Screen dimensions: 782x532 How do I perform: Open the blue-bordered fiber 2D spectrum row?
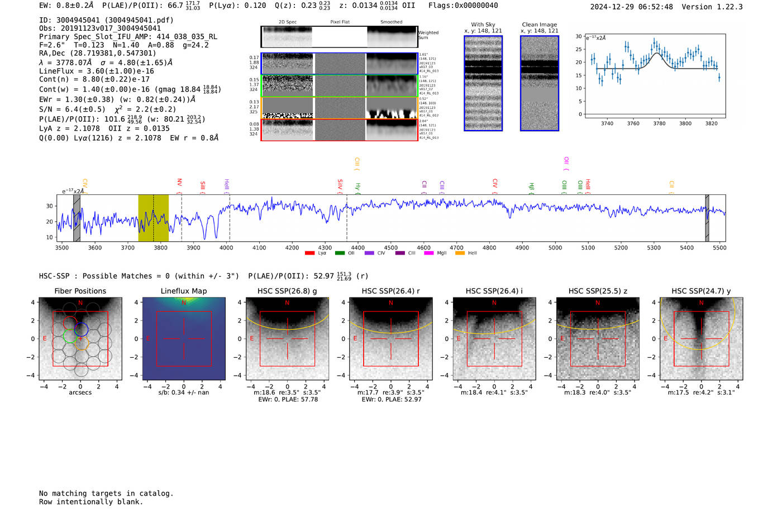pos(339,64)
